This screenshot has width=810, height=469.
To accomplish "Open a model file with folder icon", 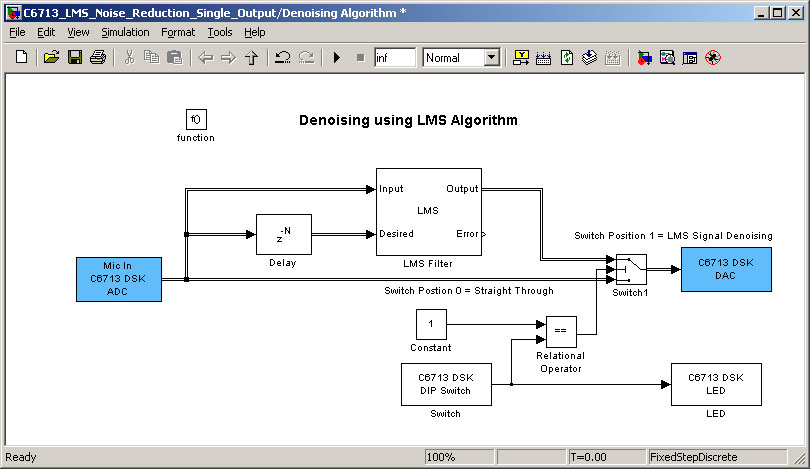I will coord(51,58).
